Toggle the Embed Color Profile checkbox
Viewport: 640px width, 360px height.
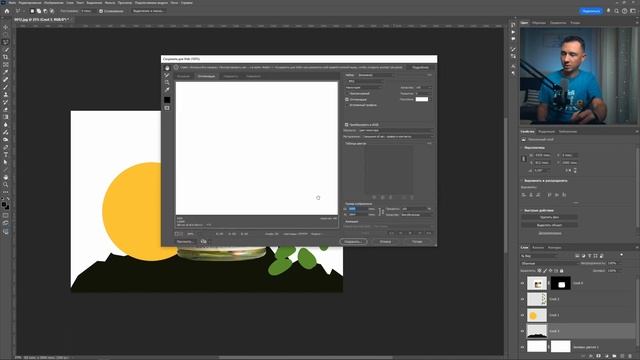click(x=347, y=105)
